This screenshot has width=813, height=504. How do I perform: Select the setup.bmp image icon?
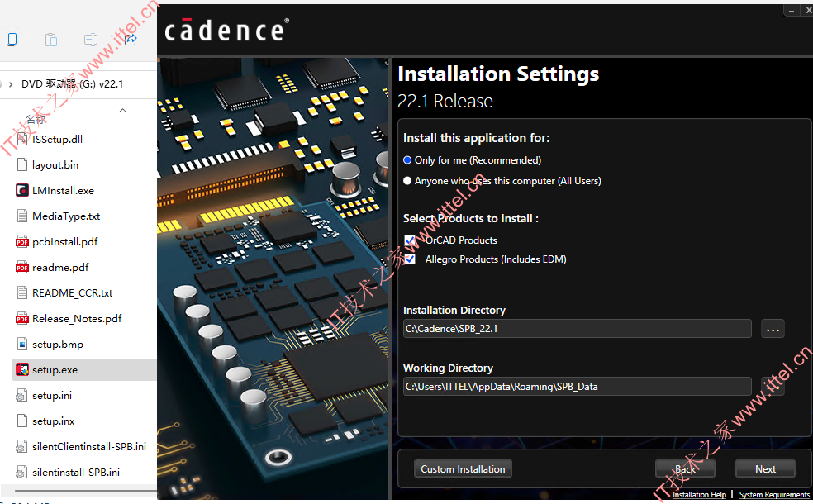point(21,344)
